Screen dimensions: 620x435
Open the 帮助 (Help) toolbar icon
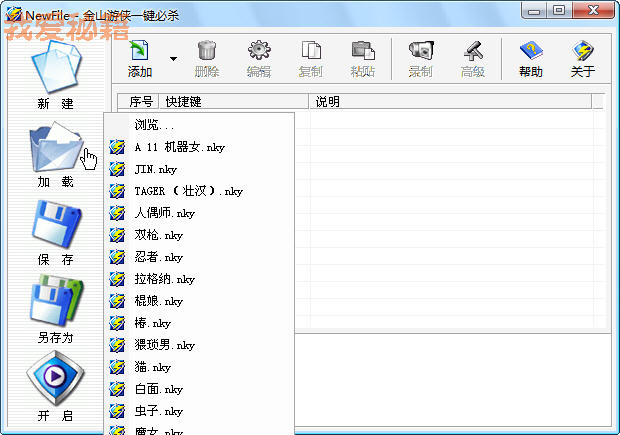pyautogui.click(x=530, y=57)
